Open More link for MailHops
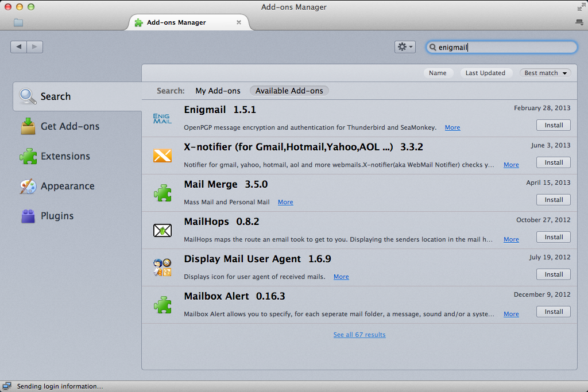588x392 pixels. (511, 239)
